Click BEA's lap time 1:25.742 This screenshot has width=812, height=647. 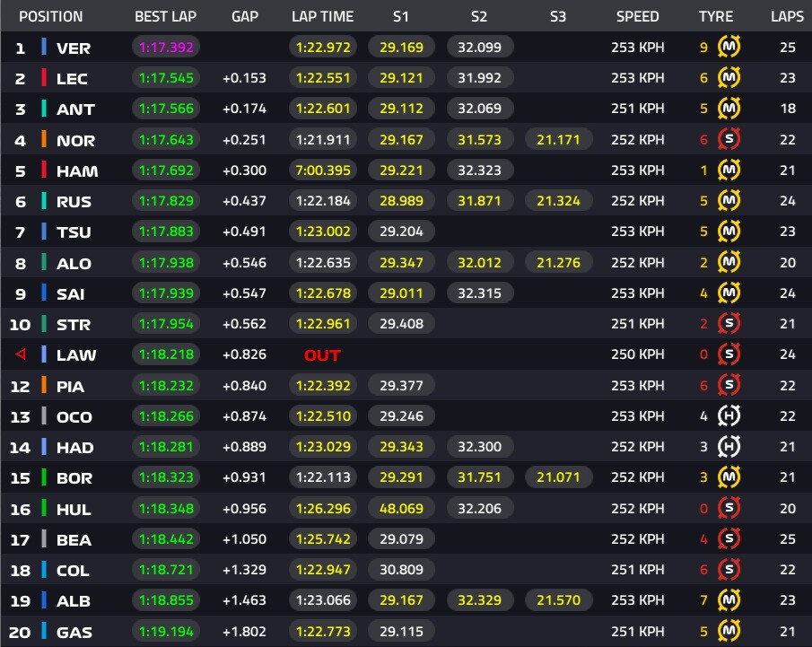tap(323, 538)
